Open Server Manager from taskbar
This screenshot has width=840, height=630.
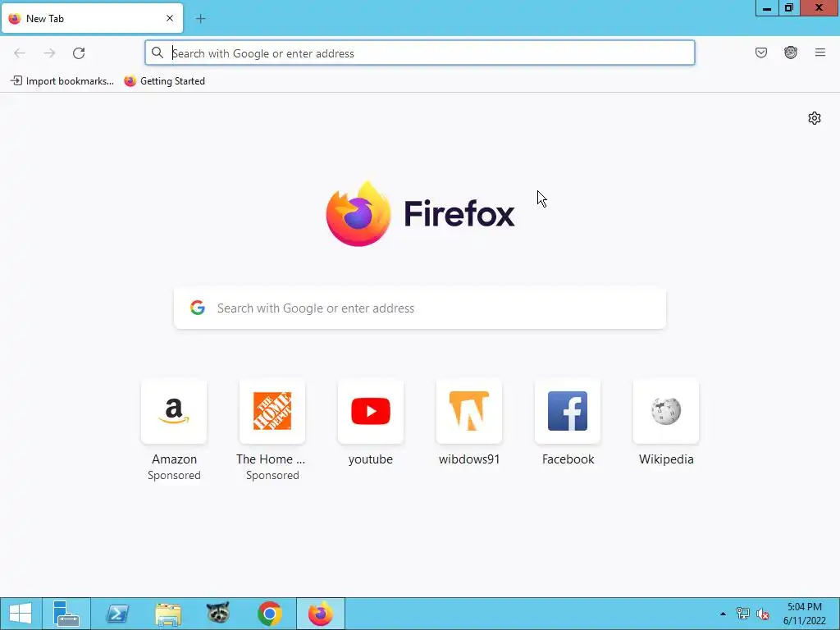(66, 614)
